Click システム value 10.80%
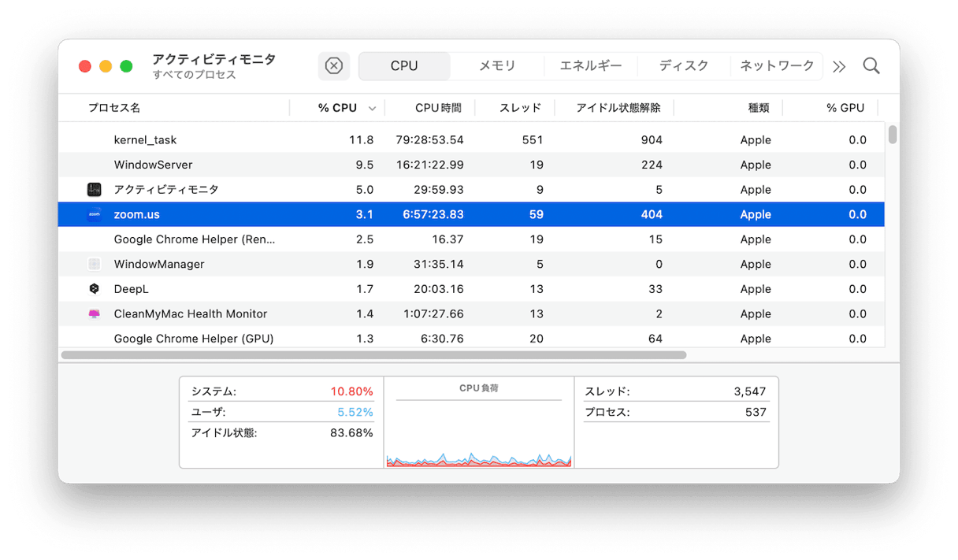 point(352,391)
